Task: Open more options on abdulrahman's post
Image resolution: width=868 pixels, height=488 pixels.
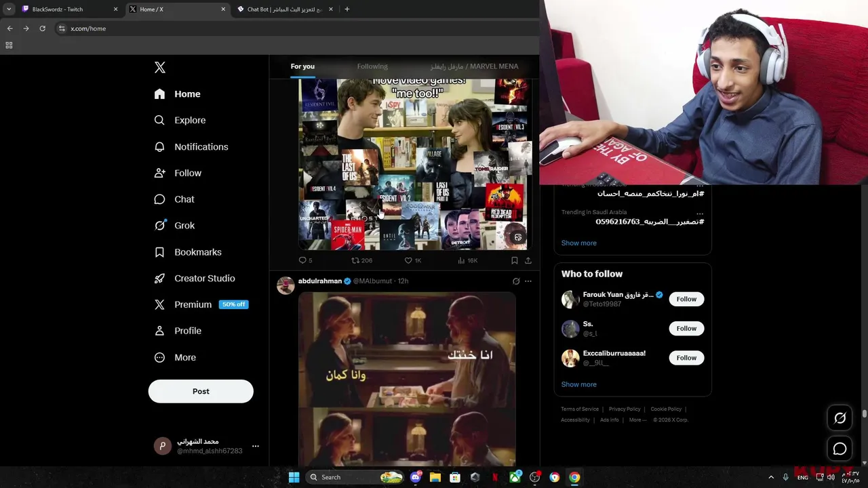Action: click(x=528, y=281)
